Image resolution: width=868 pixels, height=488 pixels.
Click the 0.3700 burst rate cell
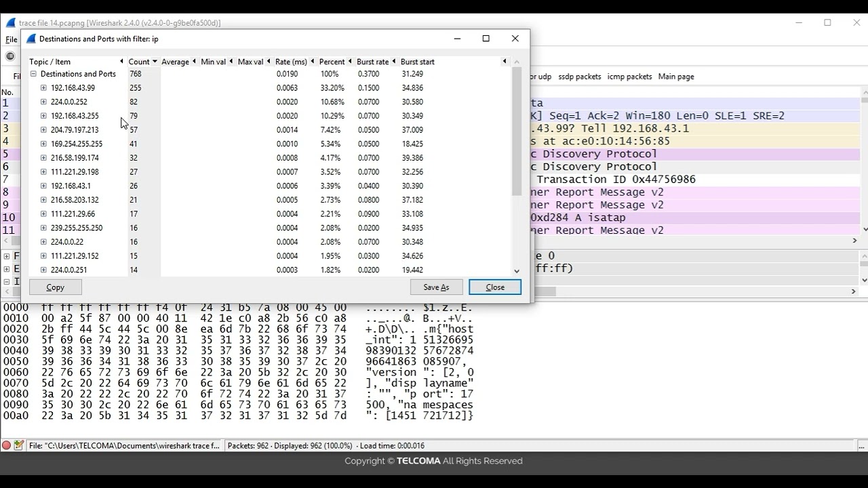pyautogui.click(x=368, y=74)
